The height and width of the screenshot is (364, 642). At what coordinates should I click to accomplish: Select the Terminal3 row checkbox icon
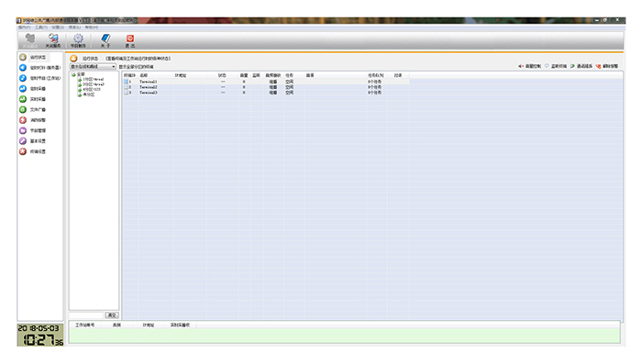click(127, 93)
